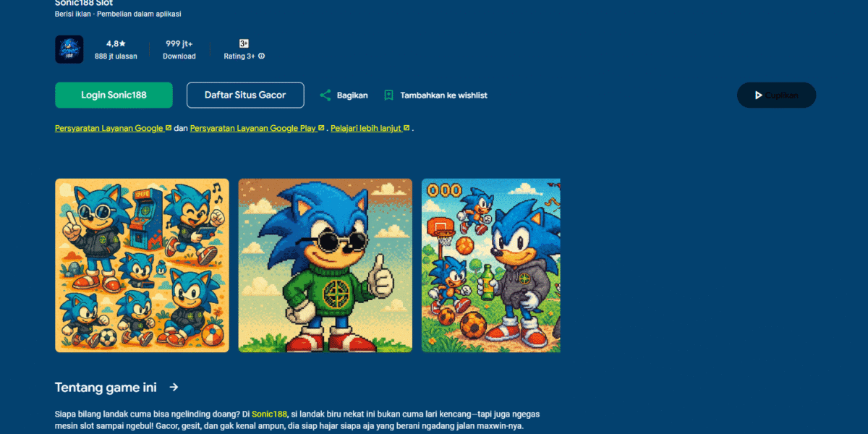The width and height of the screenshot is (868, 434).
Task: Click external-link icon after Persyaratan Layanan Google
Action: click(x=169, y=128)
